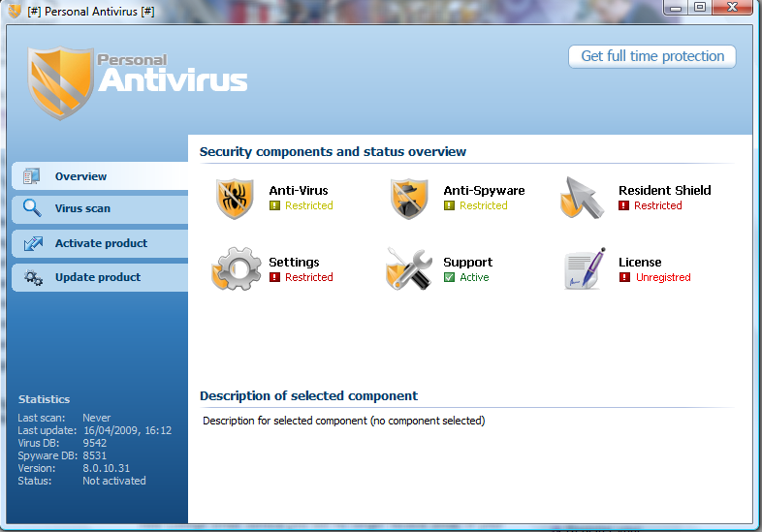This screenshot has height=532, width=762.
Task: Click the red Restricted text under Resident Shield
Action: pyautogui.click(x=657, y=205)
